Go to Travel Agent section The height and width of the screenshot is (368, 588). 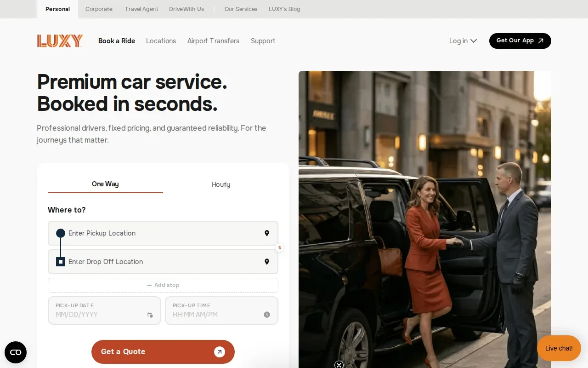[x=141, y=9]
